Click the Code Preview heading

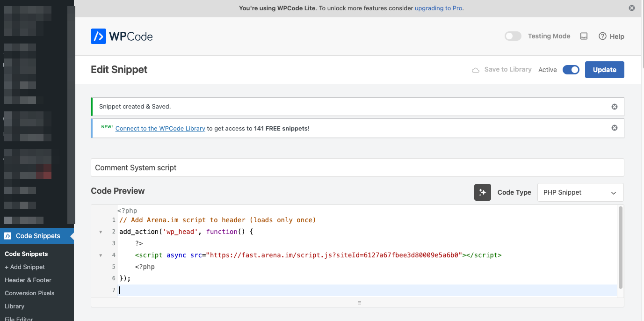(x=118, y=191)
